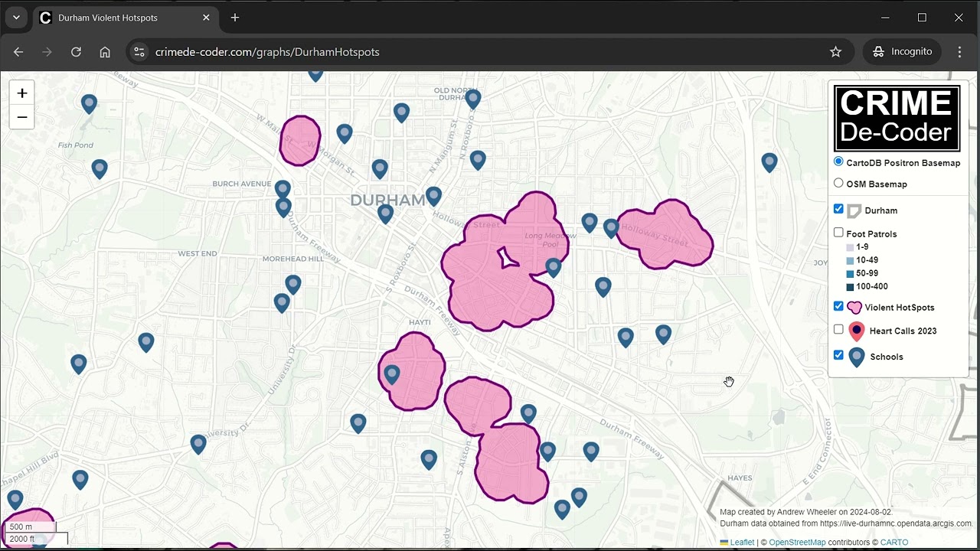Open the OpenStreetMap attribution link
The width and height of the screenshot is (980, 551).
tap(797, 543)
